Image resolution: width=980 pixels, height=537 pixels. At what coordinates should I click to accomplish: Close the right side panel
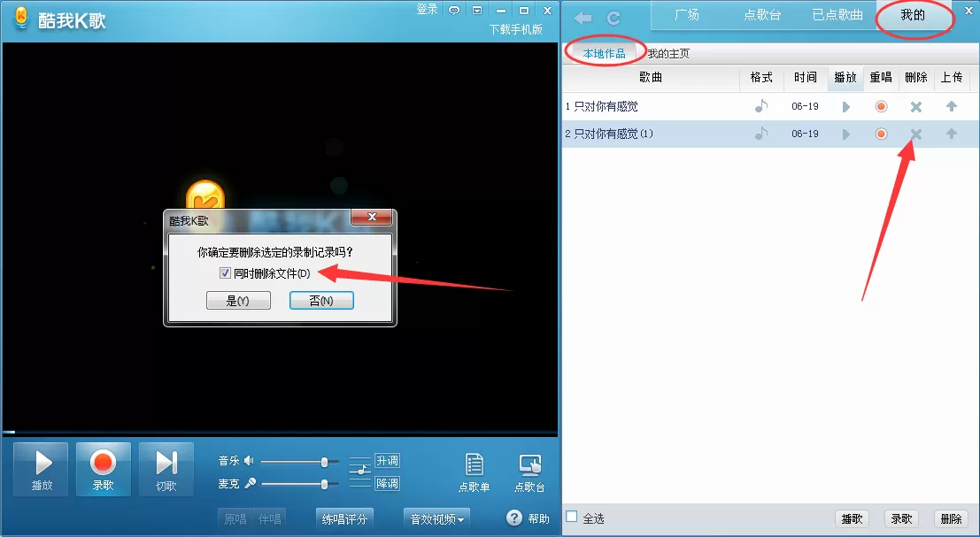coord(968,11)
